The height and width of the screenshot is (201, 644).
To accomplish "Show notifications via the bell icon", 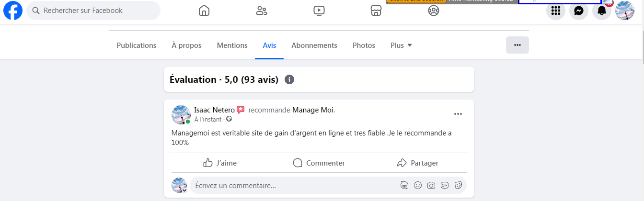I will click(x=602, y=11).
